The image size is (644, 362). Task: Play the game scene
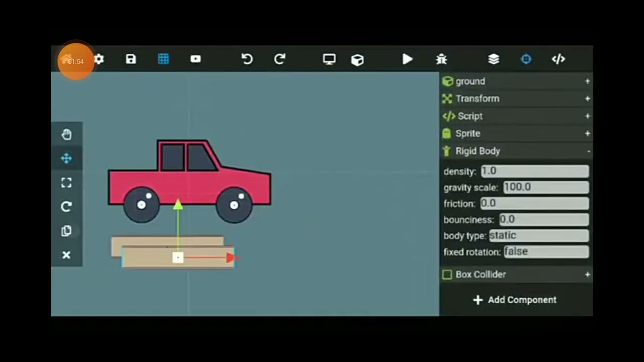click(408, 59)
